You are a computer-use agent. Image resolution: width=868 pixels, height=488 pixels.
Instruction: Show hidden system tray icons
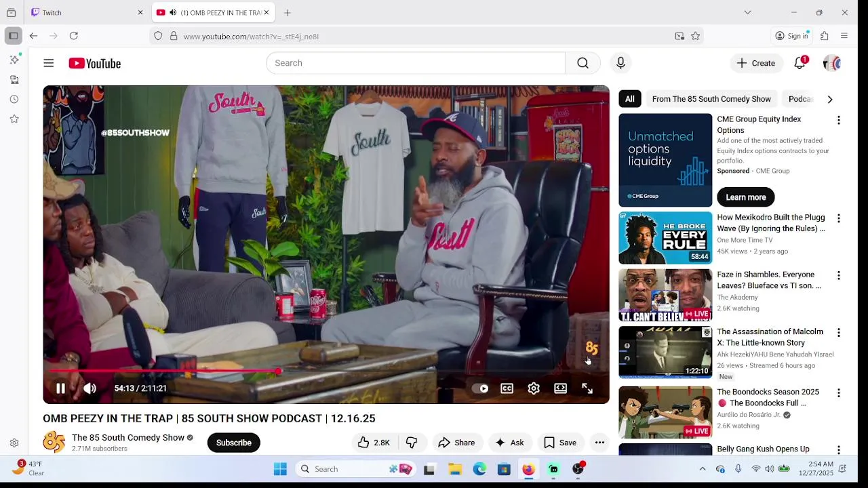703,469
